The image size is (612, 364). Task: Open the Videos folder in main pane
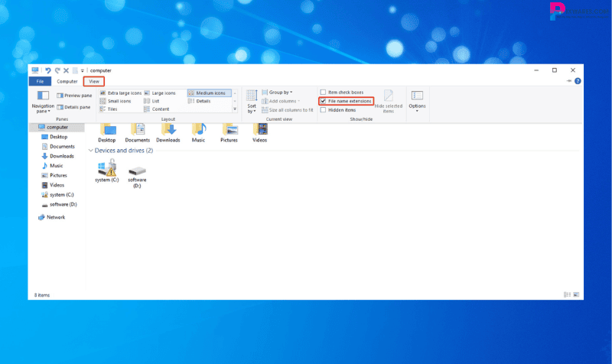click(x=259, y=131)
